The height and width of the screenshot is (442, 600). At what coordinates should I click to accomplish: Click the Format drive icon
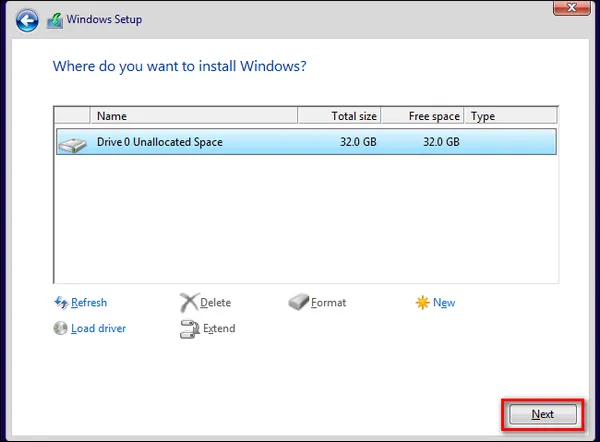tap(298, 303)
